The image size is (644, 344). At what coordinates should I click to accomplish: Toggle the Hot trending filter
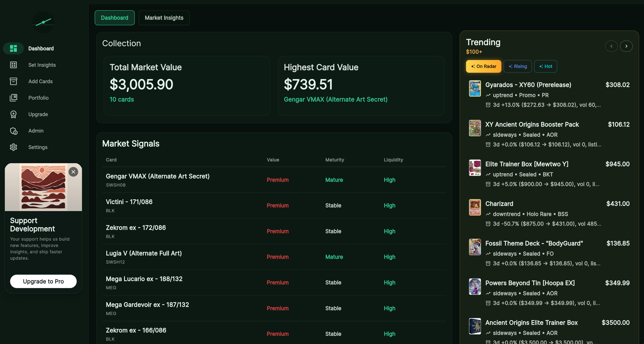click(545, 66)
